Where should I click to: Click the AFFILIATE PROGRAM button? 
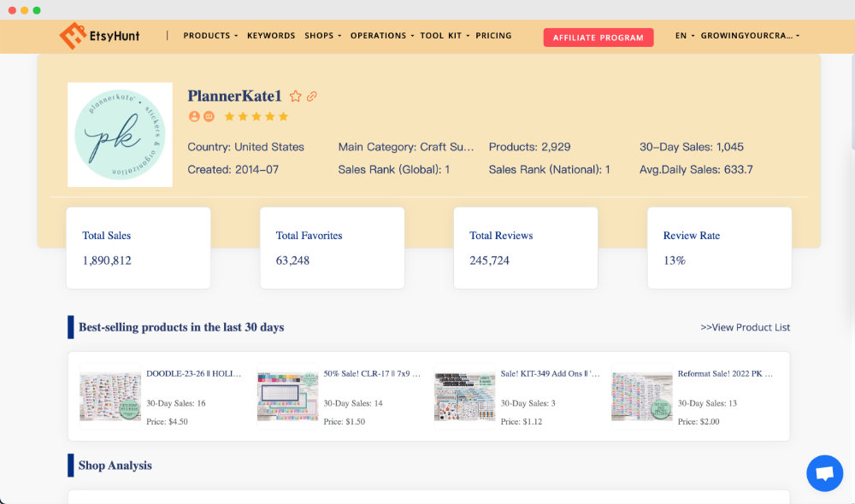[598, 38]
